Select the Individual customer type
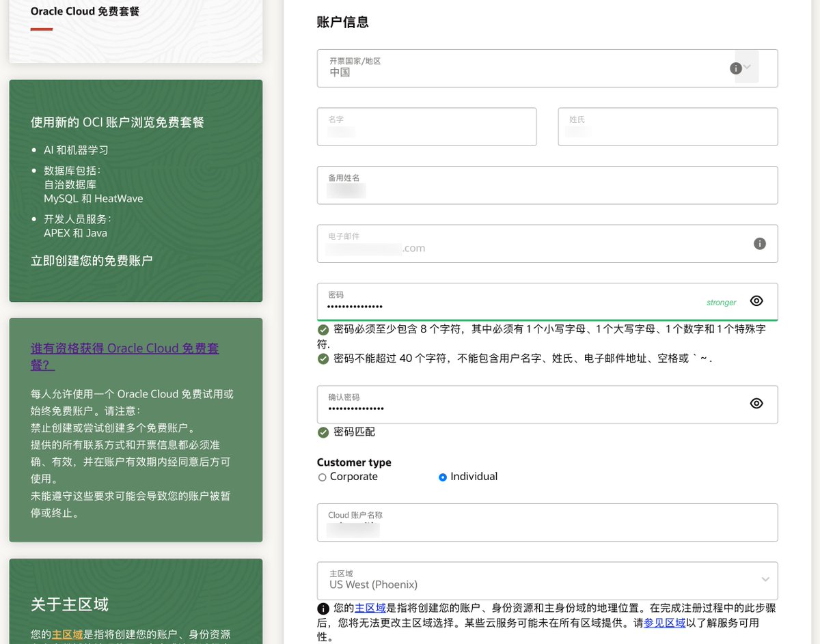 [x=443, y=477]
